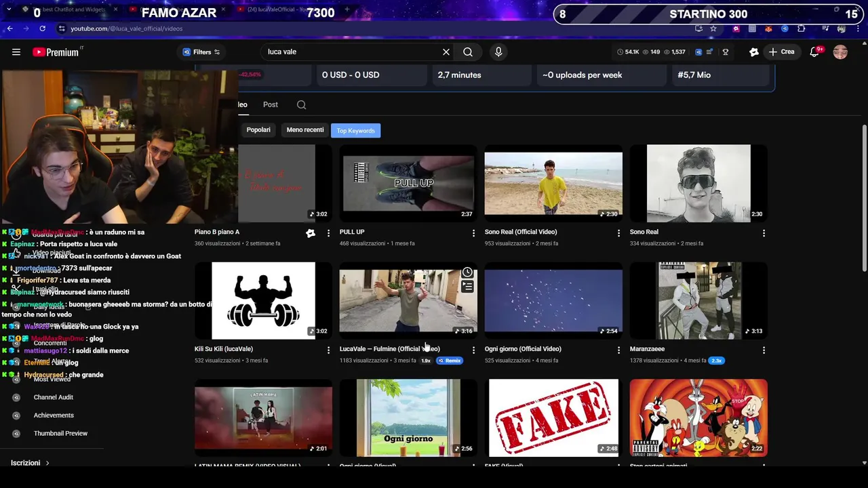Open more options for LucaVale Fulmine
The width and height of the screenshot is (868, 488).
473,350
